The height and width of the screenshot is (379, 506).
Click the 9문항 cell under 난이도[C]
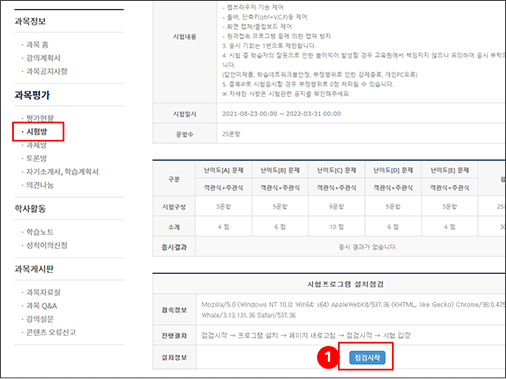tap(337, 207)
